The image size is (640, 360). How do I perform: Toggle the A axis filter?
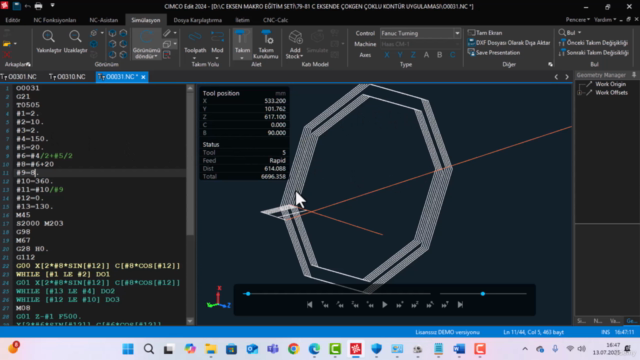(x=426, y=55)
